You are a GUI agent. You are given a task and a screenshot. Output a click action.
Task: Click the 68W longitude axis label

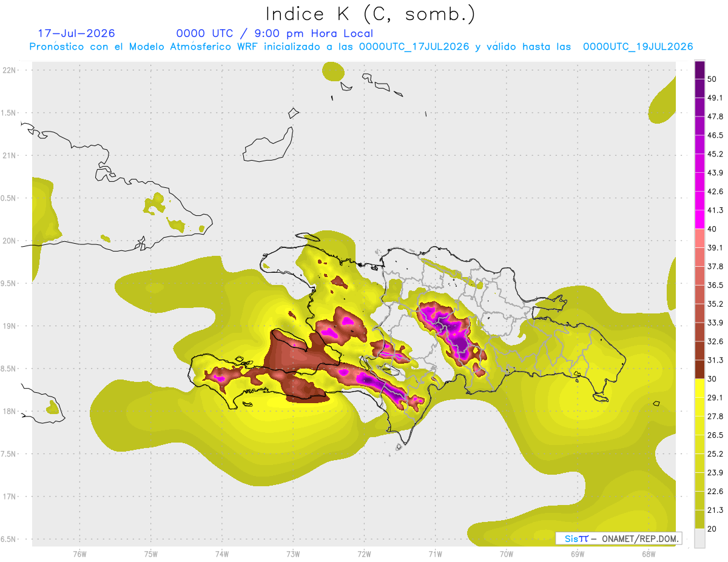649,554
